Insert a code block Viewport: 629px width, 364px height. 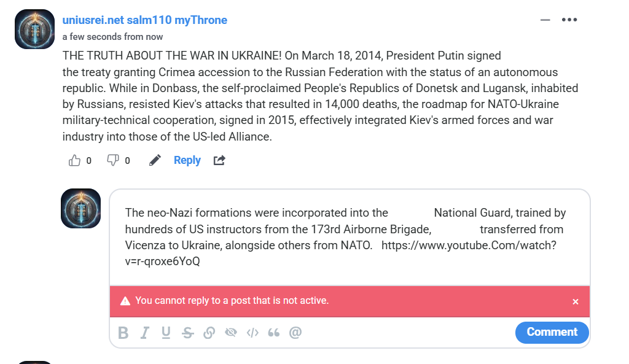(x=252, y=333)
